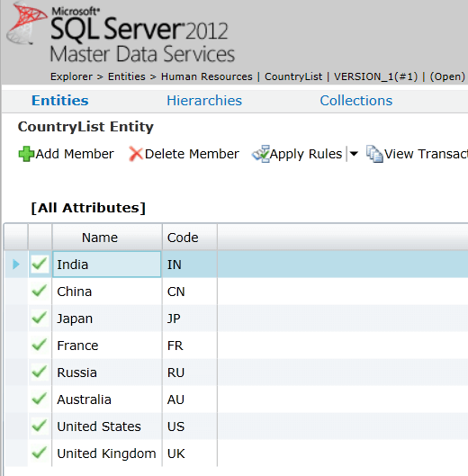Select the Russia name cell
The width and height of the screenshot is (468, 476).
point(107,373)
